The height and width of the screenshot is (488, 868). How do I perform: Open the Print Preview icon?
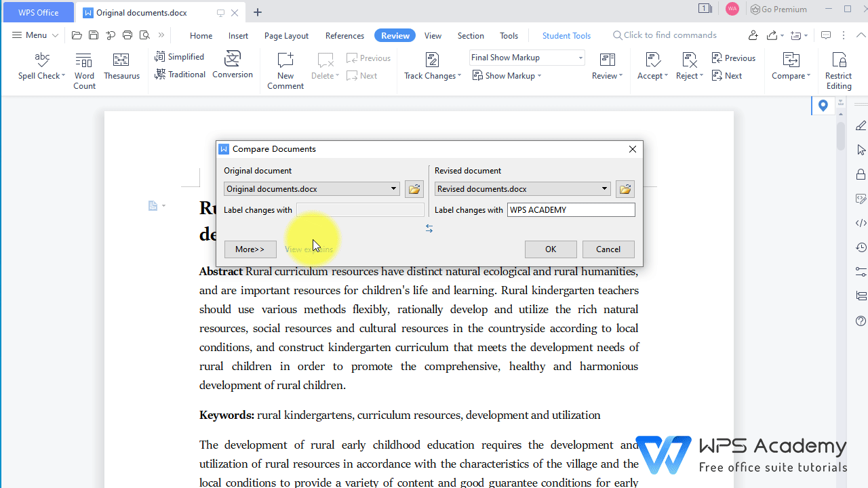[x=144, y=35]
